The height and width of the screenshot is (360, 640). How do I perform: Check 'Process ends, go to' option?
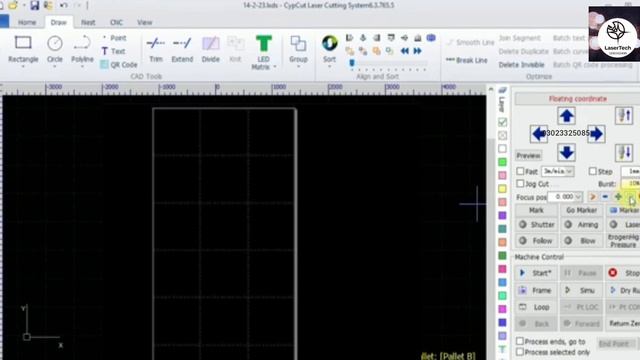(x=520, y=341)
